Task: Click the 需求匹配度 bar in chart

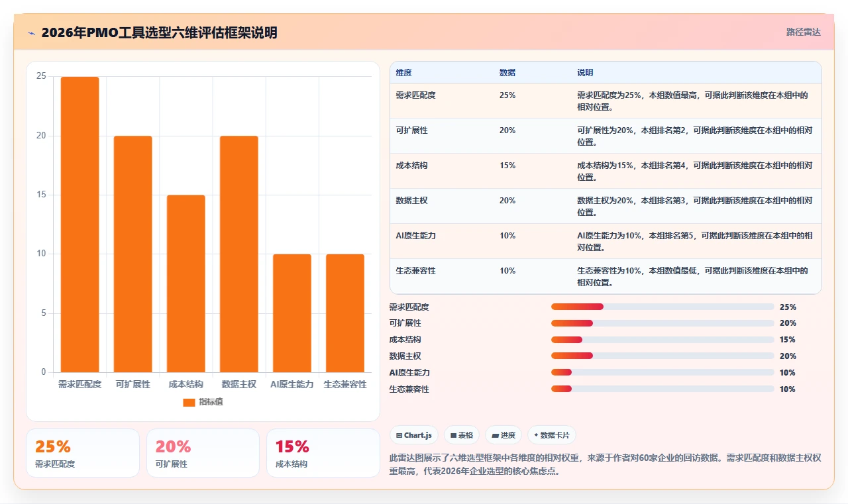Action: click(79, 225)
